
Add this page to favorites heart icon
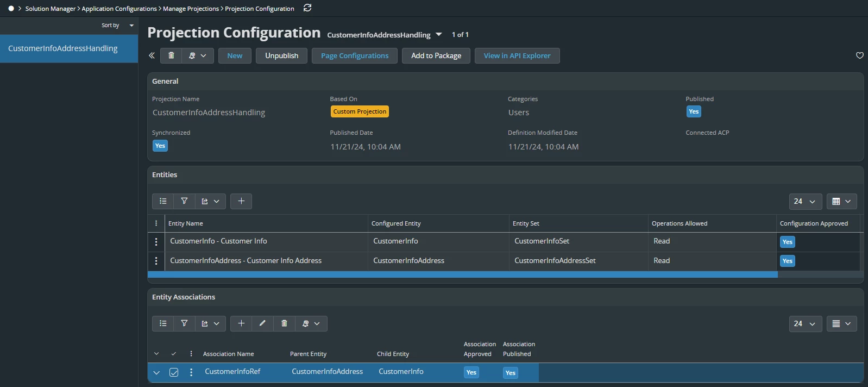859,55
